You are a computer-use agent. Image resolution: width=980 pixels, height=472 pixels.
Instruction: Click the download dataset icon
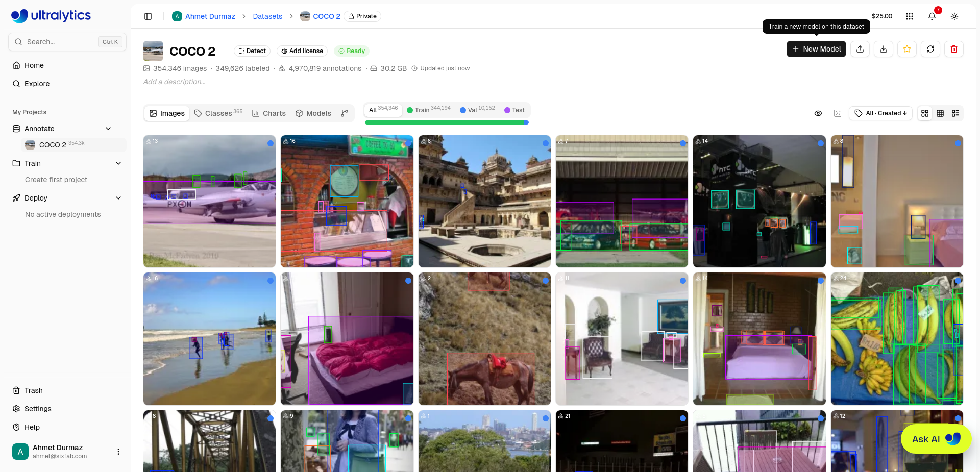(x=884, y=49)
